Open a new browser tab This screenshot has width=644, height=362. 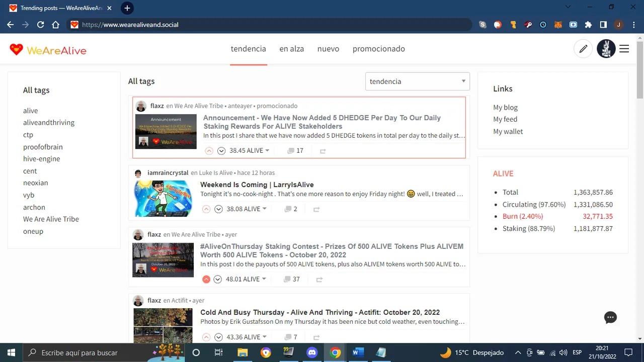[127, 8]
